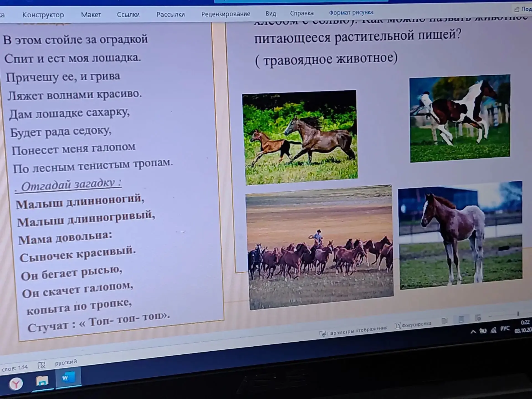This screenshot has width=532, height=399.
Task: Switch to the Вид tab
Action: (x=271, y=14)
